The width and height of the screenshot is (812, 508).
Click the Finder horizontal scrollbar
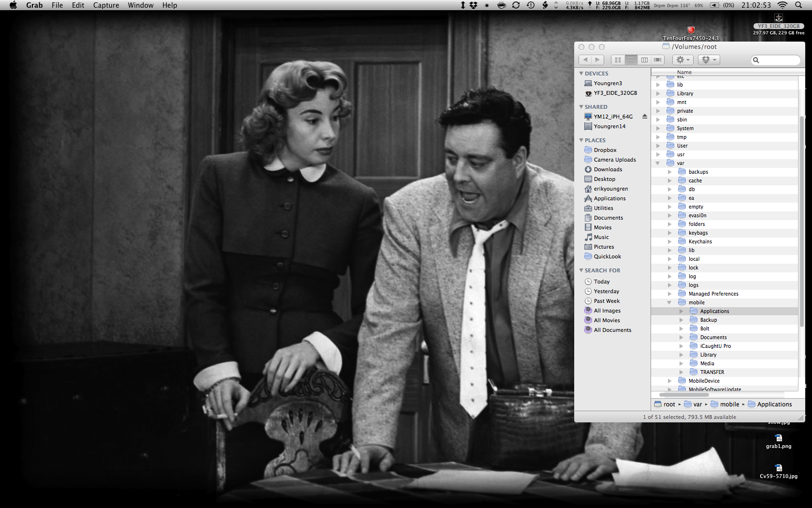[684, 395]
